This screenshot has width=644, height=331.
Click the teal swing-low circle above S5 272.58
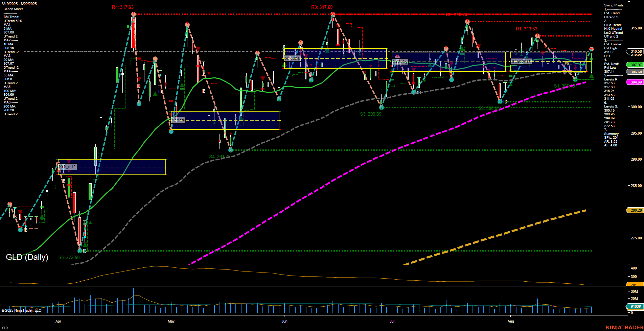click(x=80, y=250)
